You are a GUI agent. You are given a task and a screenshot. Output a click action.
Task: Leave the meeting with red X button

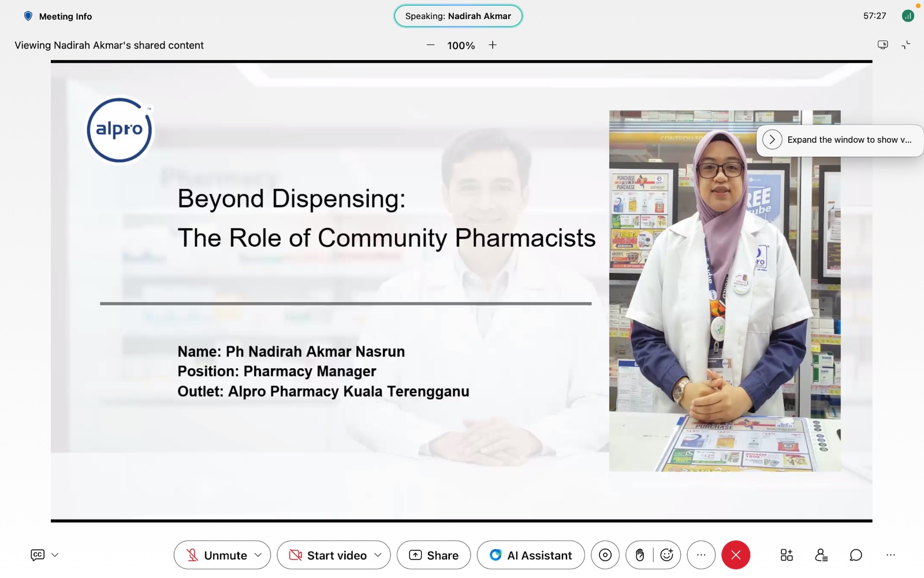pos(736,555)
